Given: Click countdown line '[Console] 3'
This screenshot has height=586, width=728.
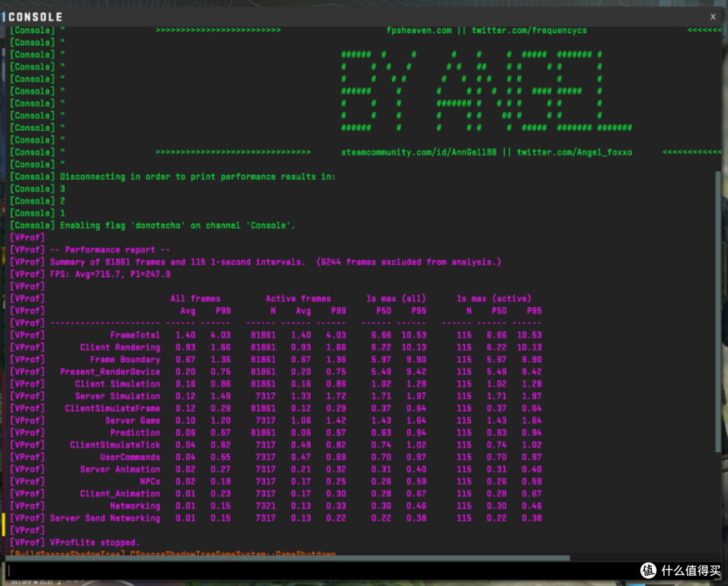Looking at the screenshot, I should (38, 189).
